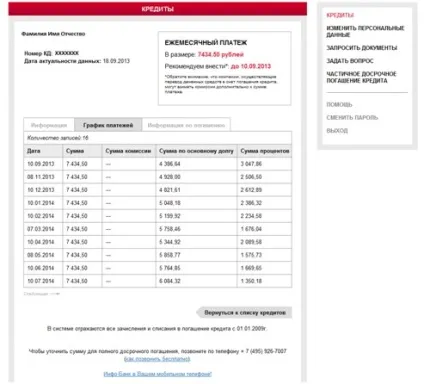The height and width of the screenshot is (384, 424).
Task: Click interest amount 2 089,58
Action: click(x=251, y=242)
